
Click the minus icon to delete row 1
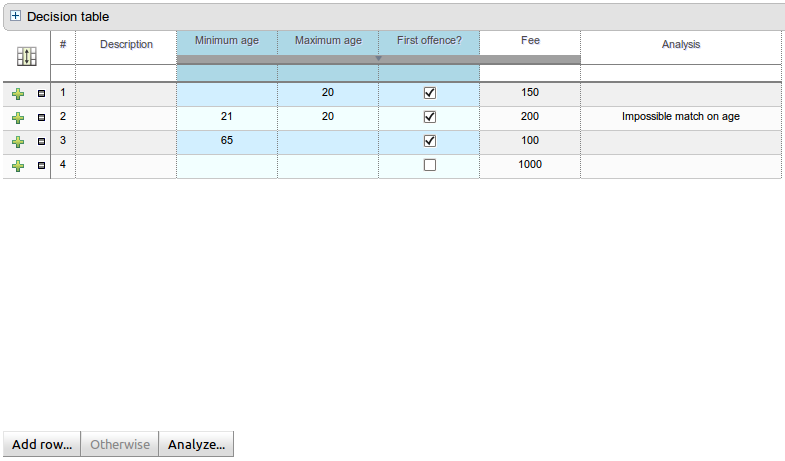[x=41, y=94]
